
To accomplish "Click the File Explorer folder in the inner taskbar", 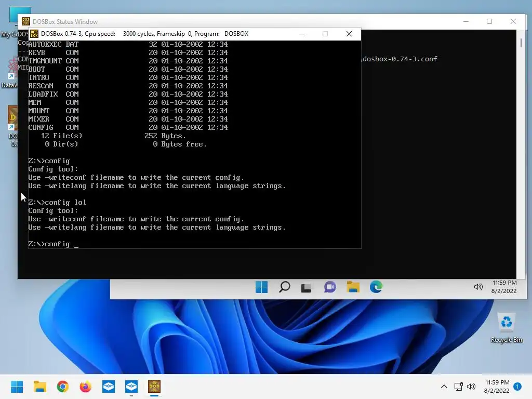I will 353,287.
